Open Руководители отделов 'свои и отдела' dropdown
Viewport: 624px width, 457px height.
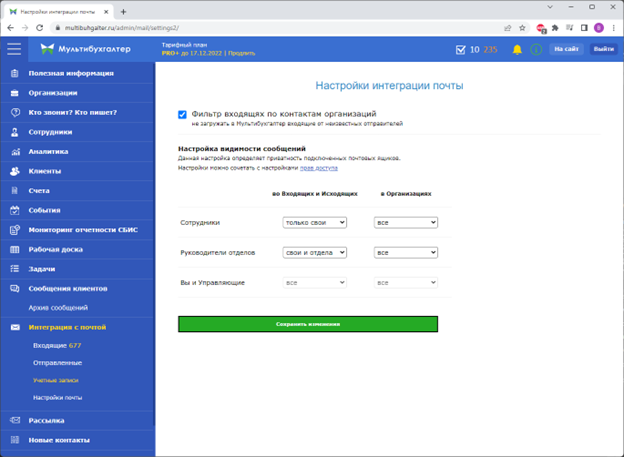click(x=314, y=253)
